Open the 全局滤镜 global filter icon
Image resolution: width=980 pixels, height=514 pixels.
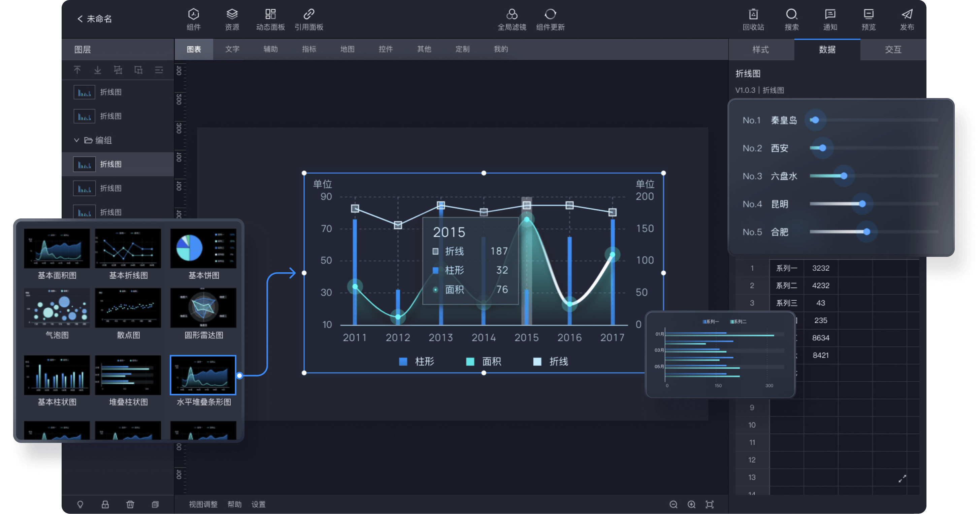tap(512, 15)
